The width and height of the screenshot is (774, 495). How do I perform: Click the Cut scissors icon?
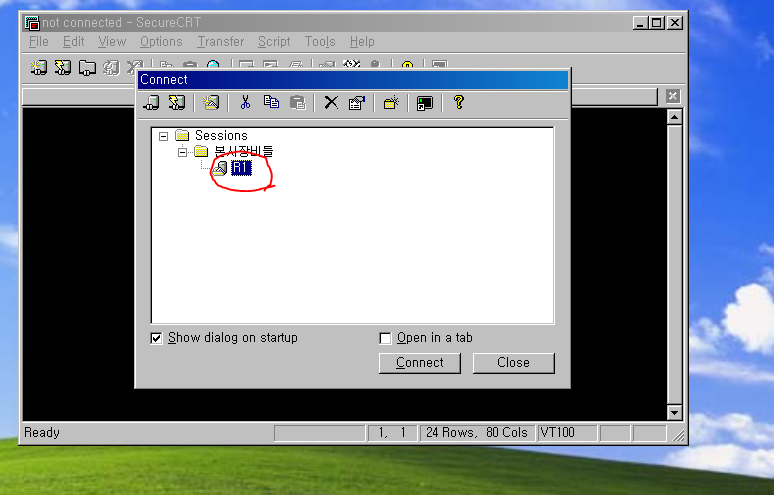(x=245, y=103)
